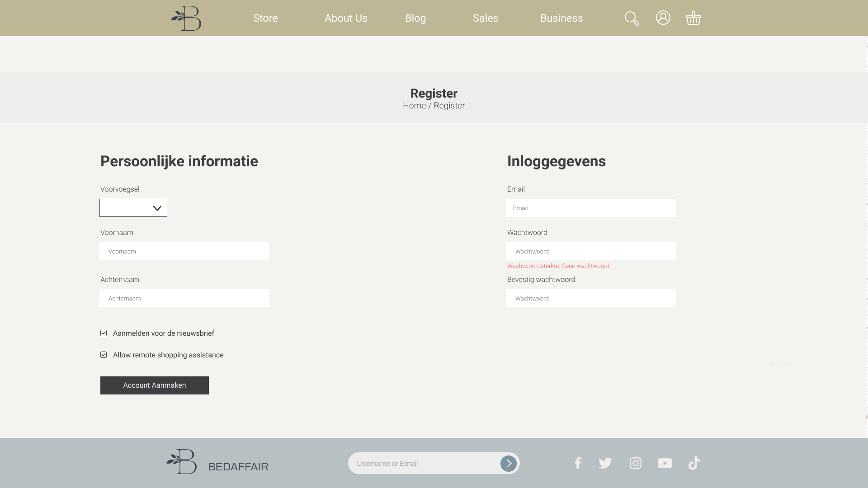Follow the Home breadcrumb link
Image resolution: width=868 pixels, height=488 pixels.
point(414,106)
